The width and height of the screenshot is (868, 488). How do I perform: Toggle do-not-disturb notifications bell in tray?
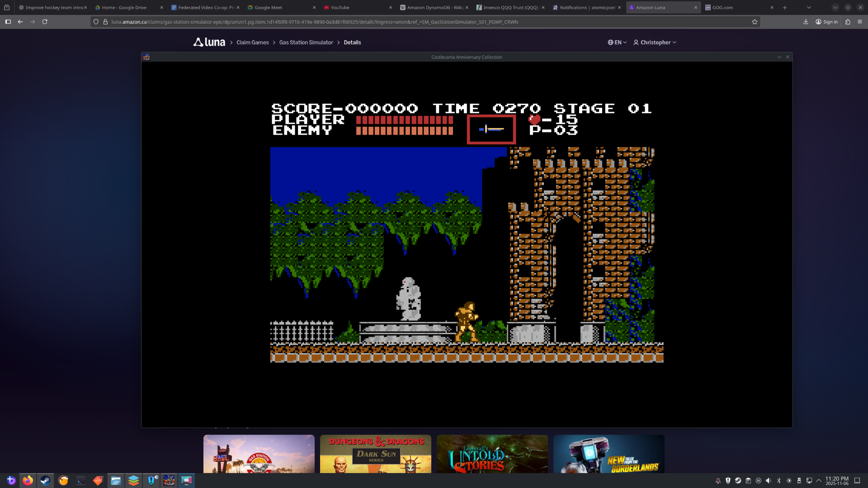(718, 480)
